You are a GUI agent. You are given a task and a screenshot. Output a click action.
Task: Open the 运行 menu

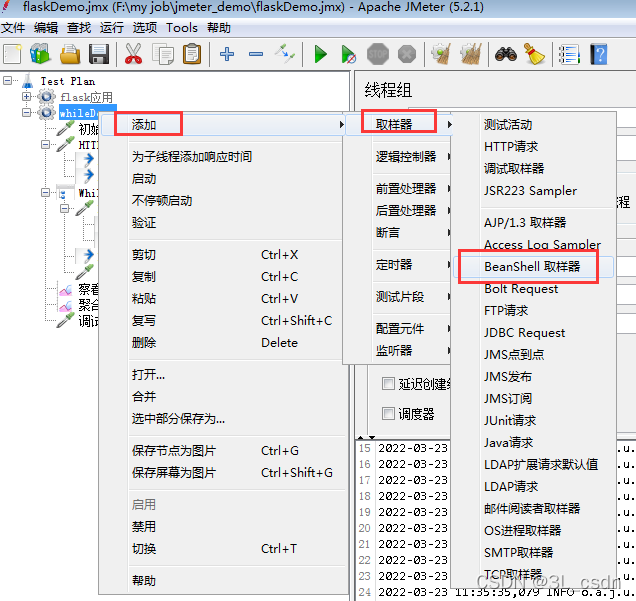(112, 28)
